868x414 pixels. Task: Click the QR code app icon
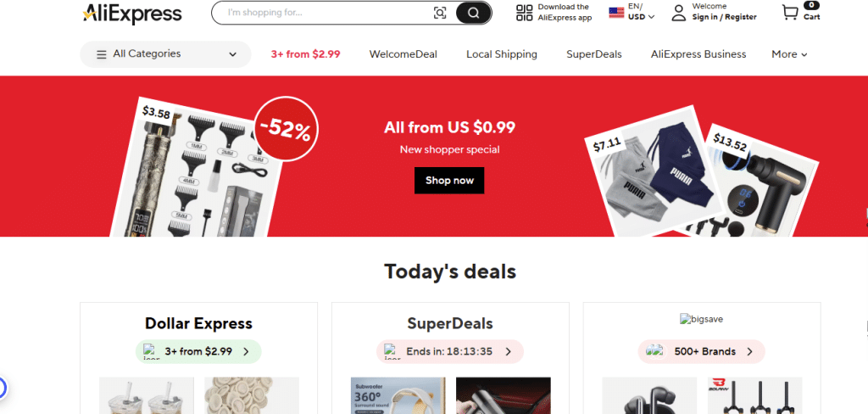coord(524,13)
